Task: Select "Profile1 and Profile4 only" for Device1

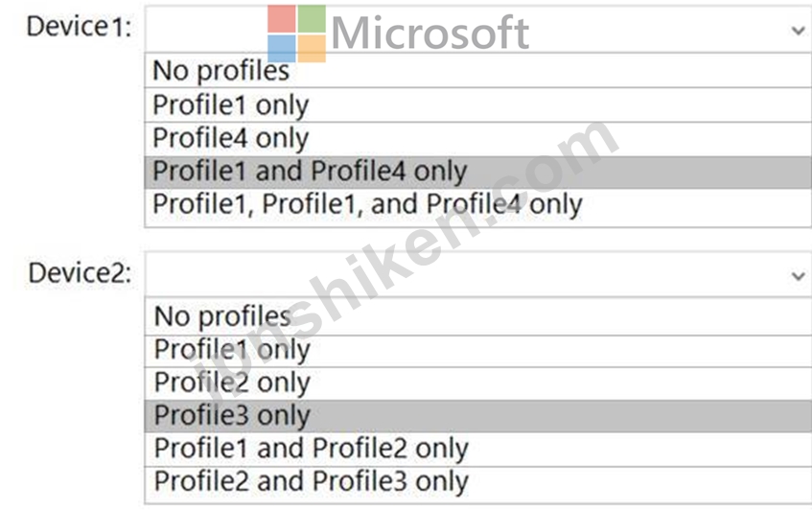Action: (x=478, y=172)
